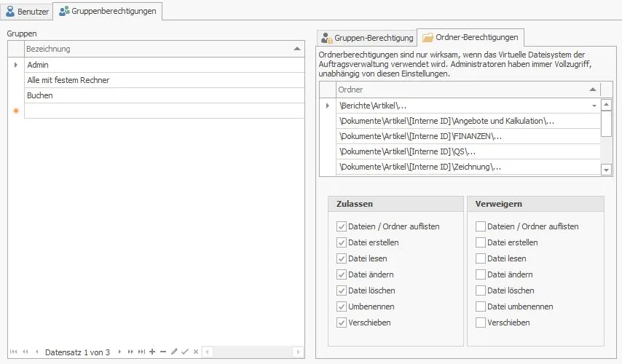Open dropdown in \Berichte\Artikel row
Image resolution: width=622 pixels, height=364 pixels.
pyautogui.click(x=594, y=106)
